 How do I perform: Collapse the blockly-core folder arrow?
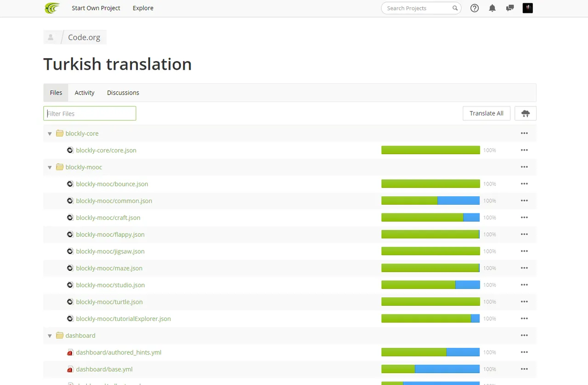pyautogui.click(x=50, y=134)
